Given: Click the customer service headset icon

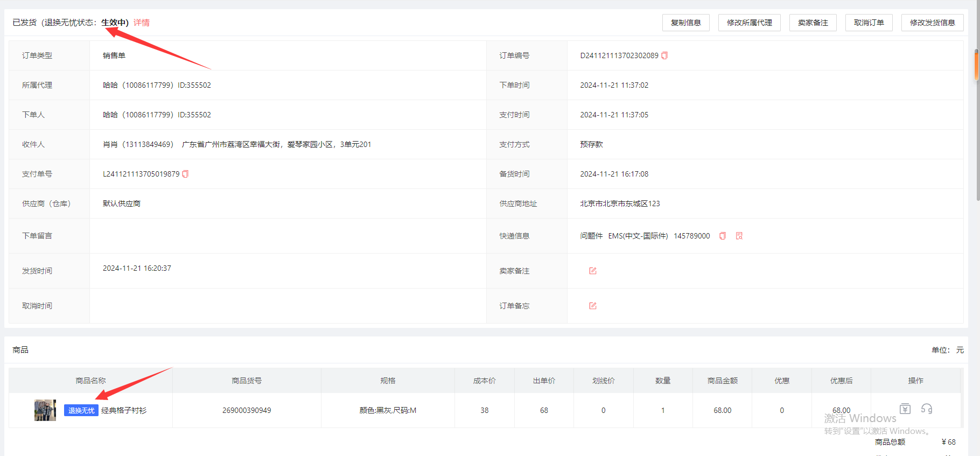Looking at the screenshot, I should (927, 409).
